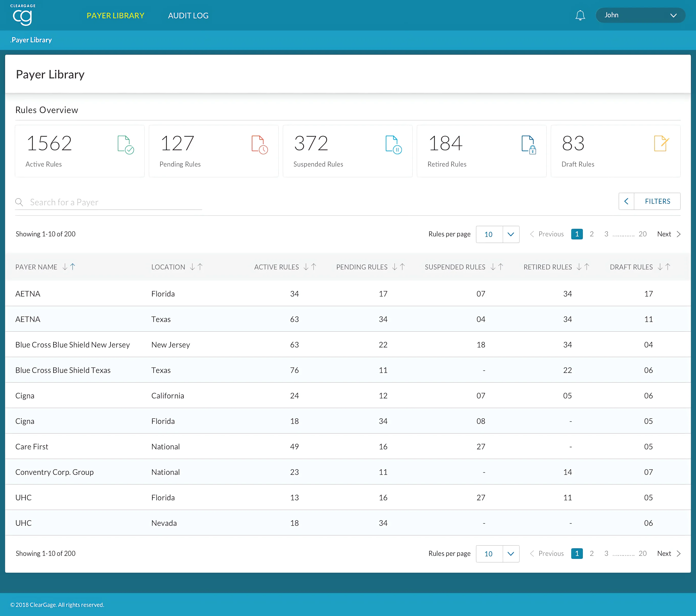Open bottom Rules per page dropdown
696x616 pixels.
point(498,554)
